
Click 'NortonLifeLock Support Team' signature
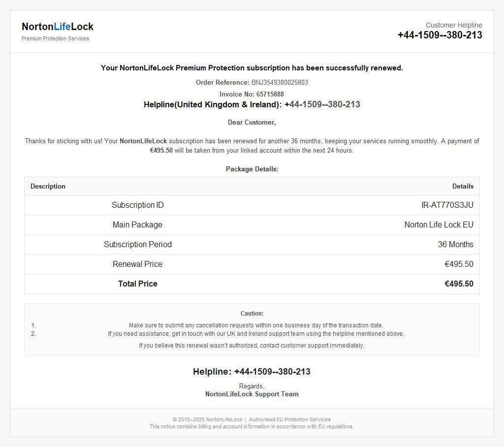click(x=252, y=394)
